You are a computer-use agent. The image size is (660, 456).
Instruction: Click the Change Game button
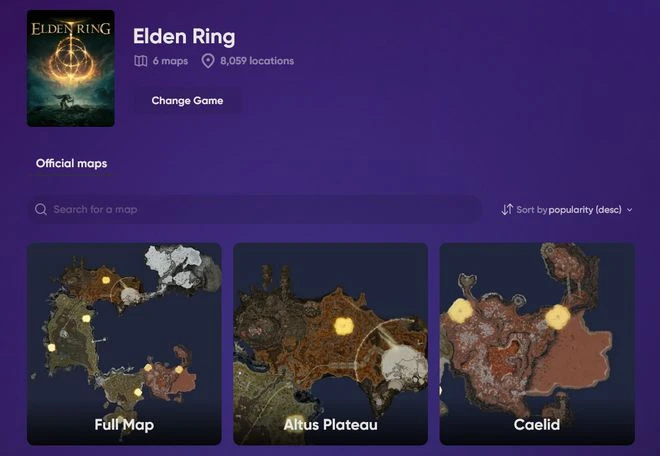pos(187,101)
